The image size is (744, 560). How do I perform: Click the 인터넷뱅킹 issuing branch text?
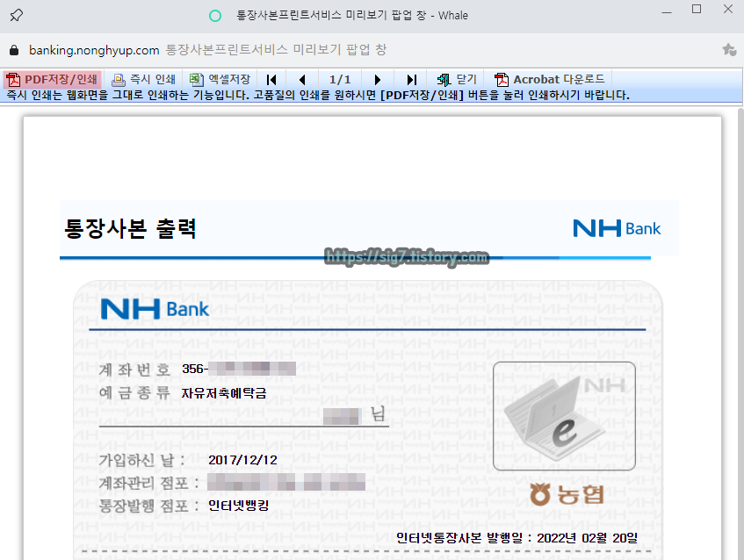tap(239, 505)
